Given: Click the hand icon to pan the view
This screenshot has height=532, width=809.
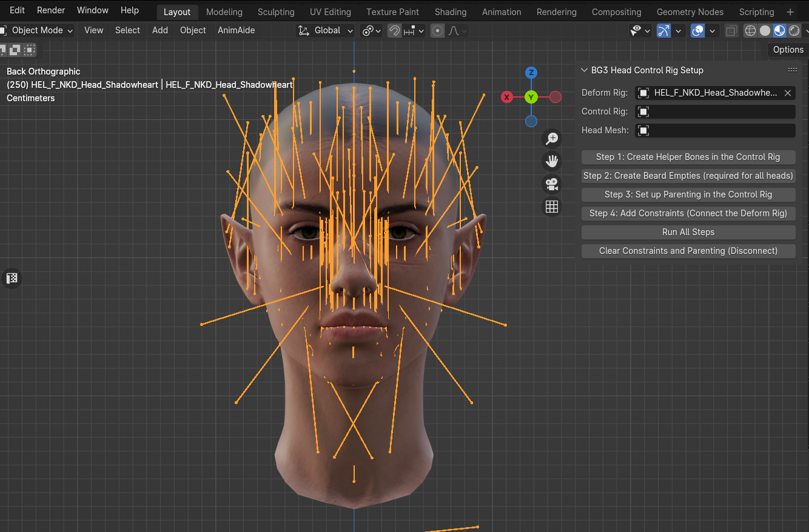Looking at the screenshot, I should point(552,161).
